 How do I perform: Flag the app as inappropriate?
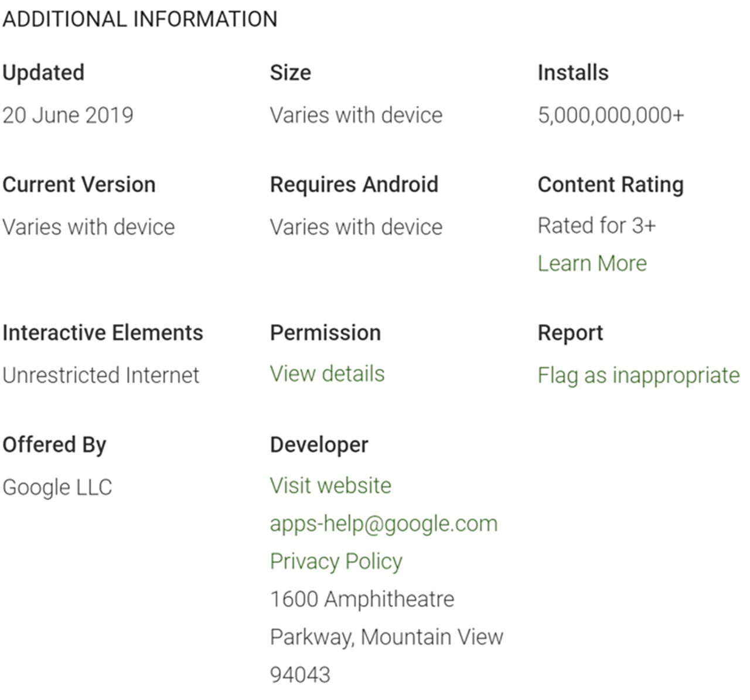click(x=638, y=375)
